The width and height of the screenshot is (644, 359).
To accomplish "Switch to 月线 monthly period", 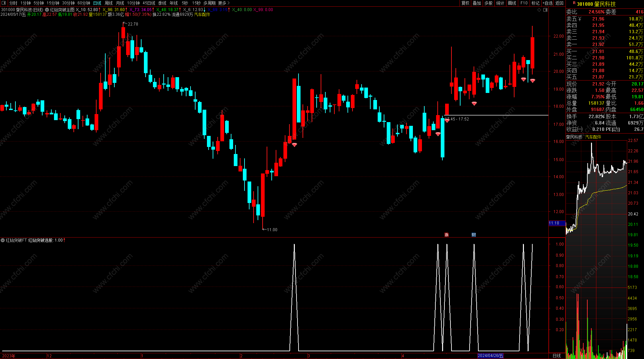I will pyautogui.click(x=120, y=3).
